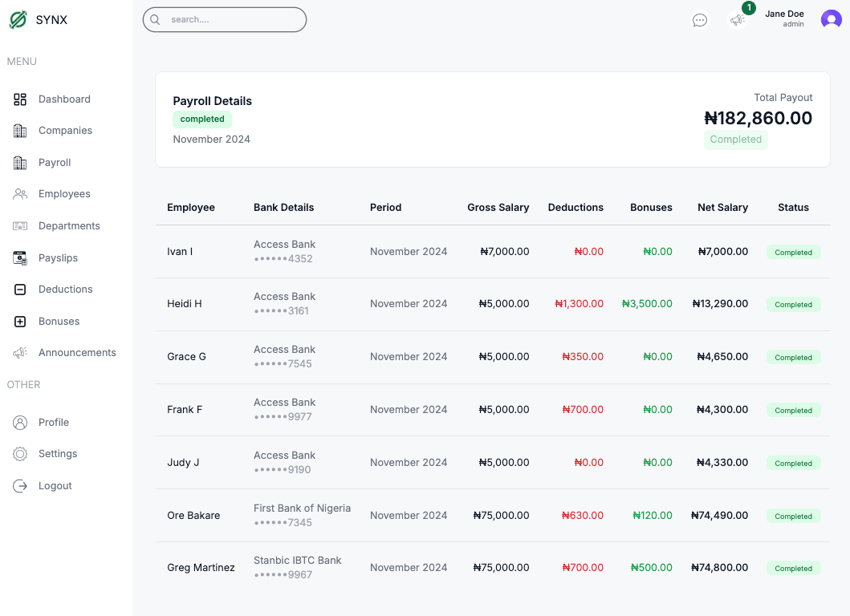850x616 pixels.
Task: Click the Dashboard grid icon in sidebar
Action: (20, 99)
